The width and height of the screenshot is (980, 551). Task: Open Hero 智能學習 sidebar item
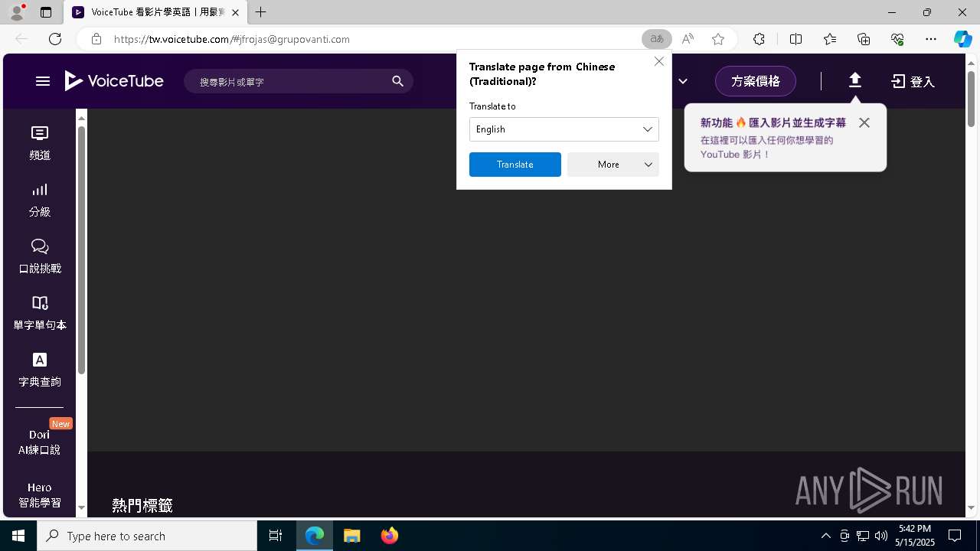[40, 495]
